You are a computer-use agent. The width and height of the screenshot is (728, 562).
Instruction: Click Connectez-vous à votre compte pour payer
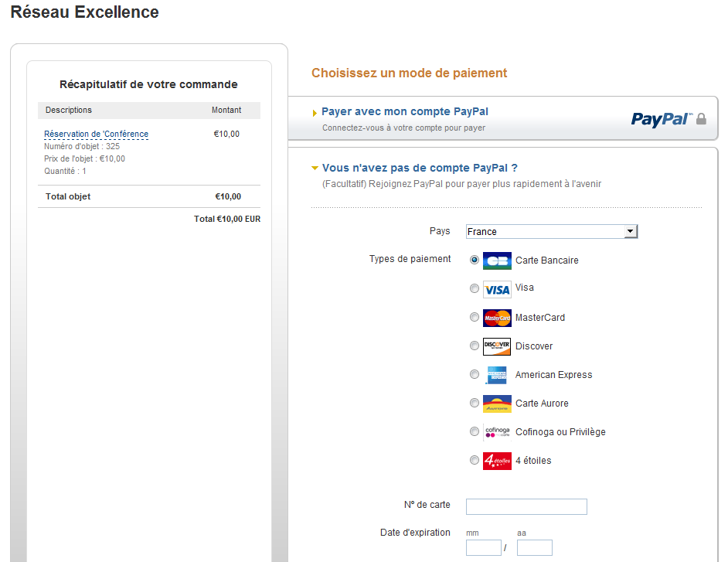(x=404, y=128)
